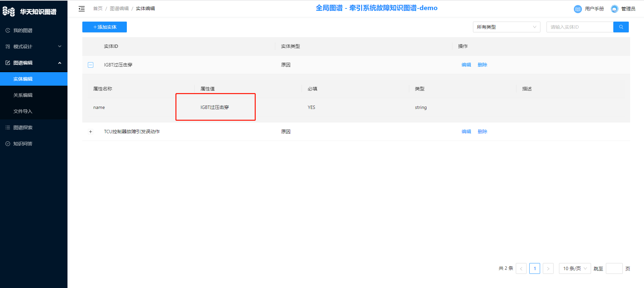Click the sidebar collapse hamburger icon
The height and width of the screenshot is (288, 644).
tap(82, 9)
